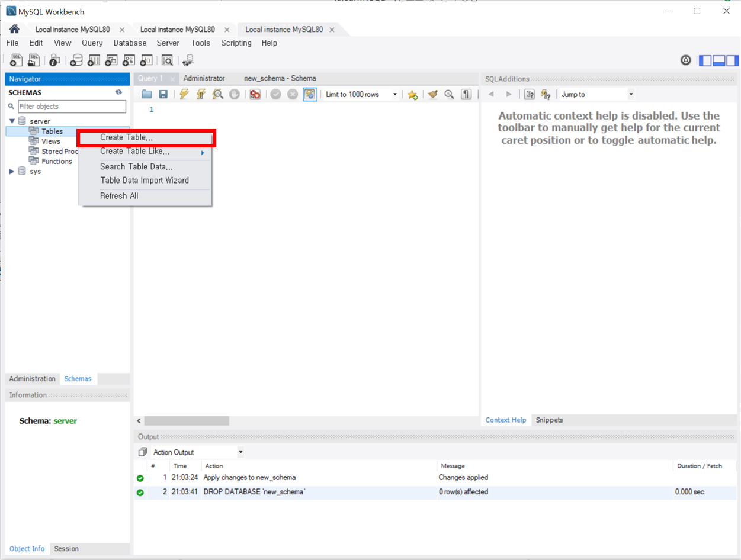
Task: Toggle automatic context help
Action: pos(546,94)
